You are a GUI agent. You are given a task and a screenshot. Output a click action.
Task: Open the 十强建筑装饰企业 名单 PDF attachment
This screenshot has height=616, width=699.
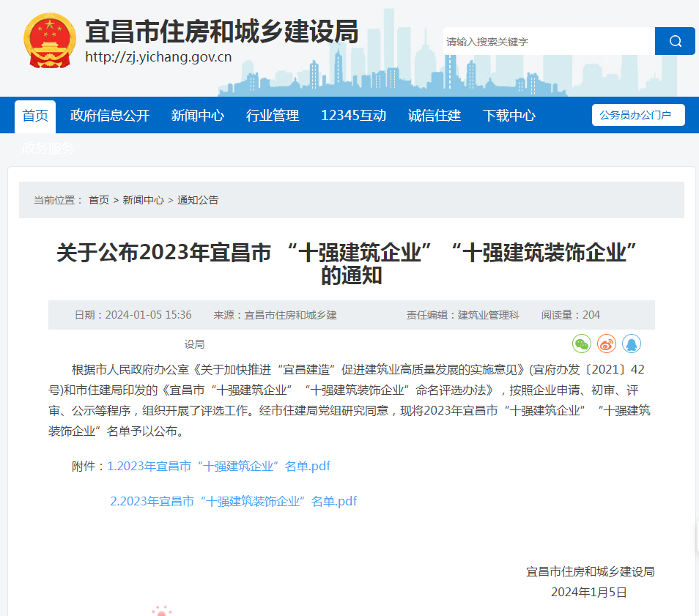pyautogui.click(x=234, y=501)
